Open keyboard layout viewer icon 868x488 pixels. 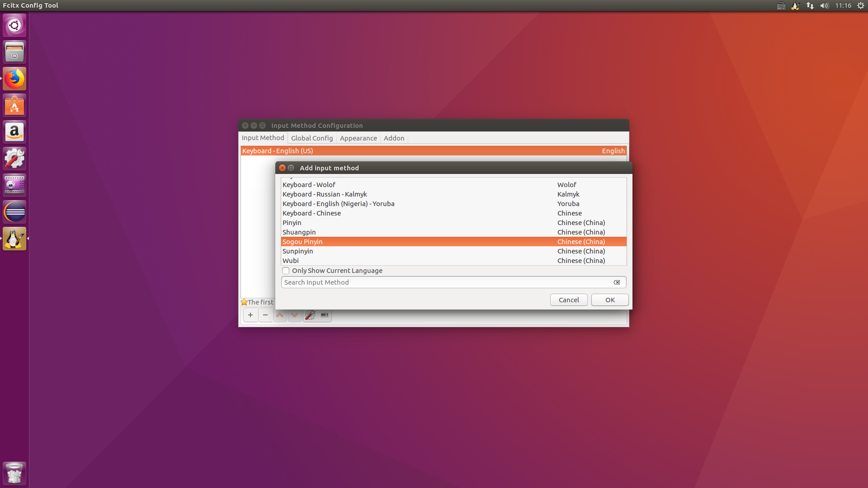(324, 315)
